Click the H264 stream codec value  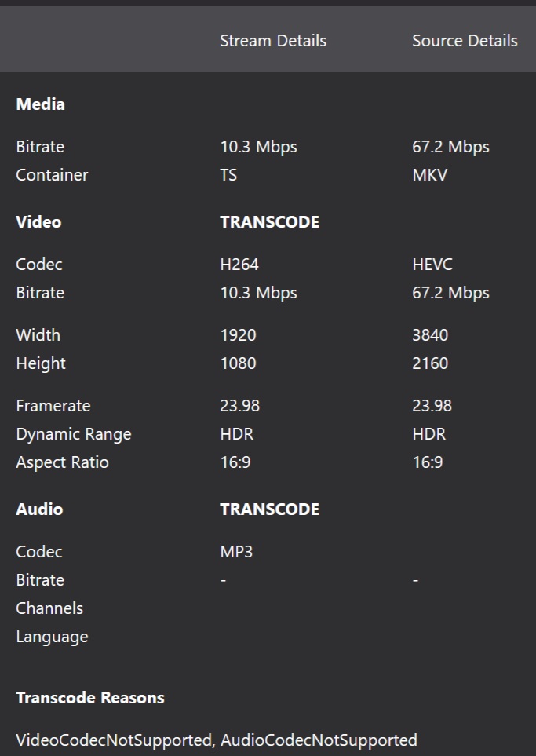pyautogui.click(x=239, y=265)
